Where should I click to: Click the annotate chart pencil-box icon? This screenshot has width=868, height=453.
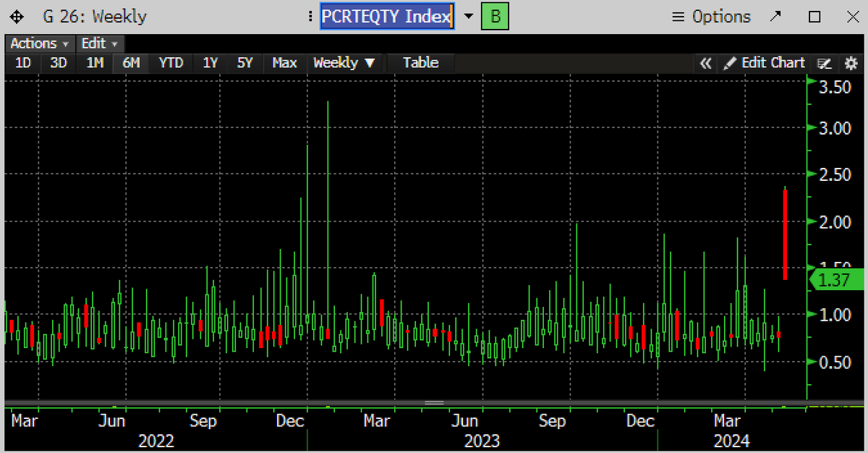coord(824,64)
